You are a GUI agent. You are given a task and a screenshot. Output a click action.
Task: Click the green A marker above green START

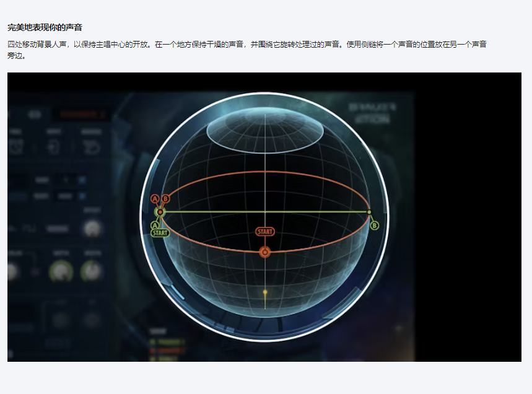155,225
